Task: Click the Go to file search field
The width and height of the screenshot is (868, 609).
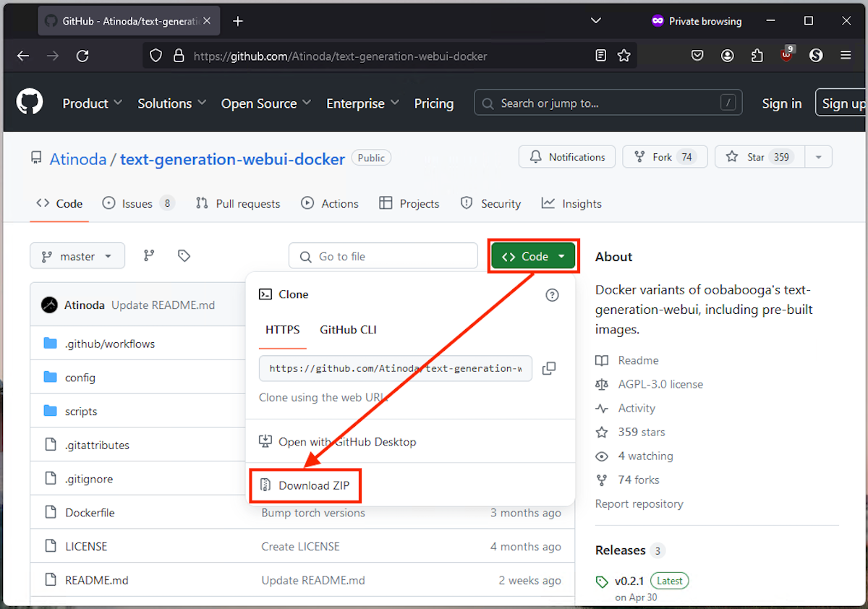Action: pyautogui.click(x=383, y=255)
